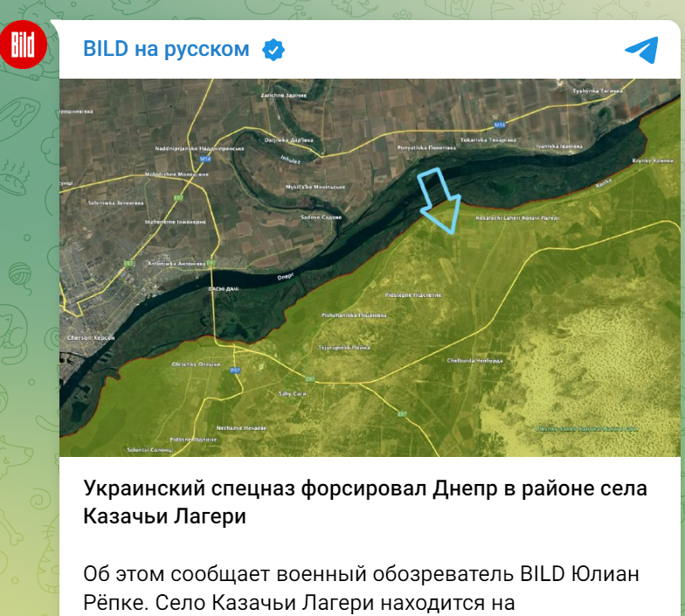The image size is (685, 616).
Task: Click the headline about Ukrainian special forces
Action: point(365,502)
